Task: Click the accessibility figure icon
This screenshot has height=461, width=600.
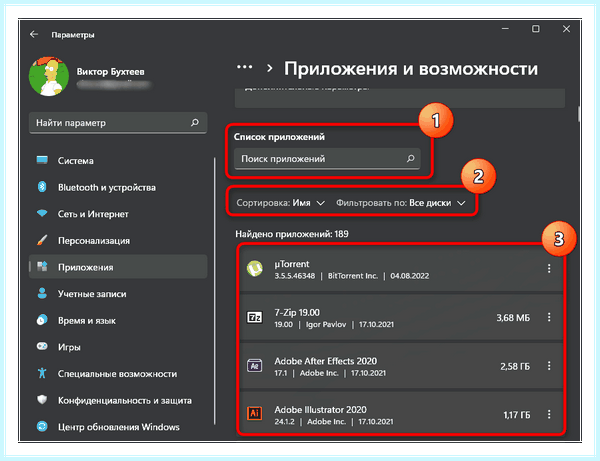Action: click(42, 373)
